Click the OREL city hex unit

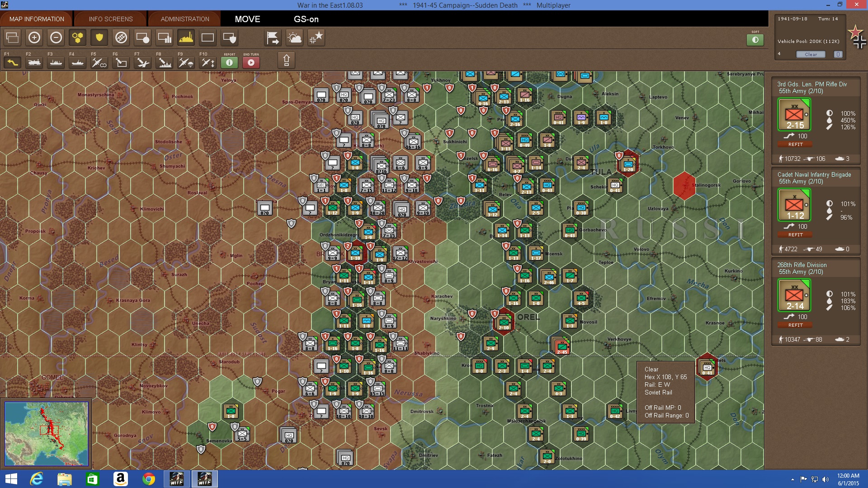point(504,322)
